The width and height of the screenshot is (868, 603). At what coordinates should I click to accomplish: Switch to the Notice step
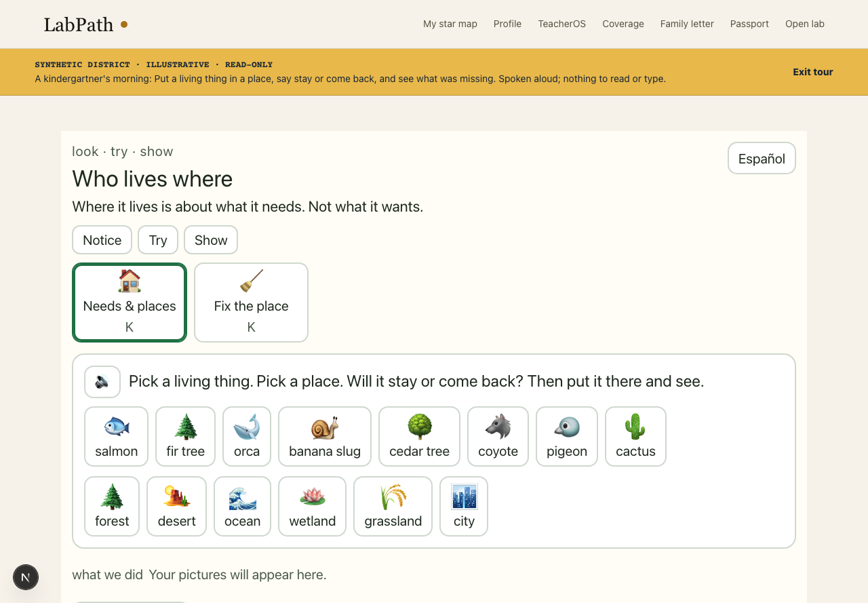click(x=102, y=240)
